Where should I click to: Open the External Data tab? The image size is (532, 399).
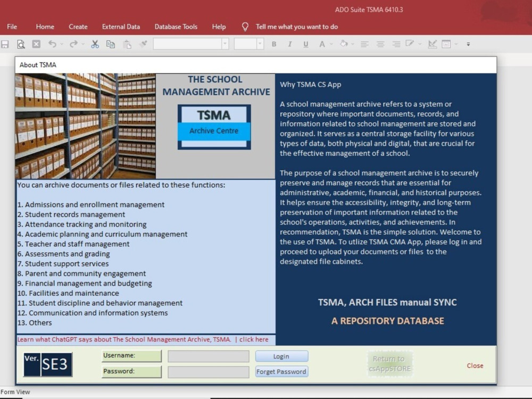tap(121, 27)
